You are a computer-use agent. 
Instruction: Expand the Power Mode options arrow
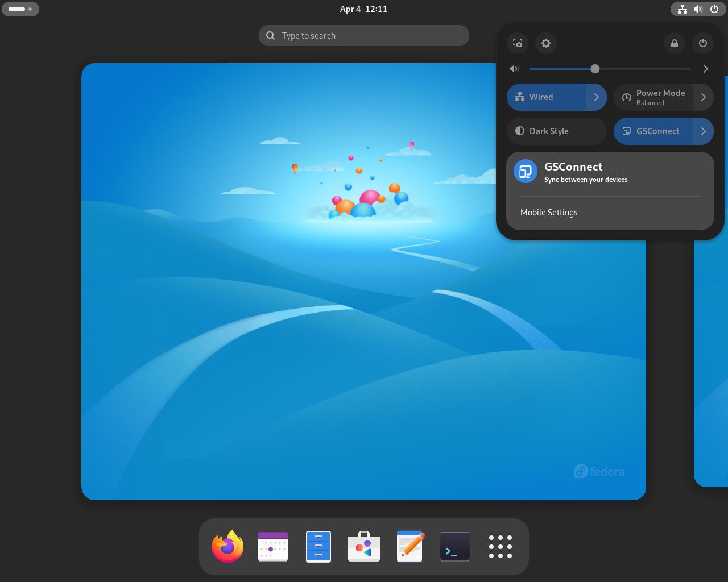point(704,97)
